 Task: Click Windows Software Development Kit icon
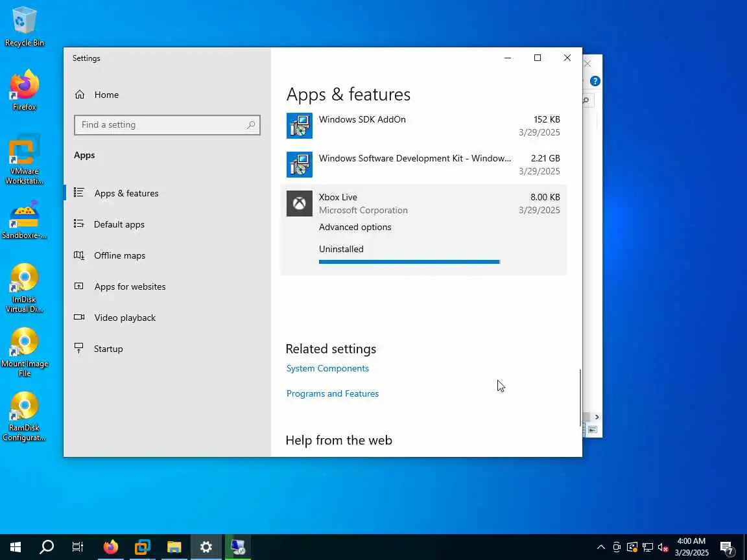(299, 165)
